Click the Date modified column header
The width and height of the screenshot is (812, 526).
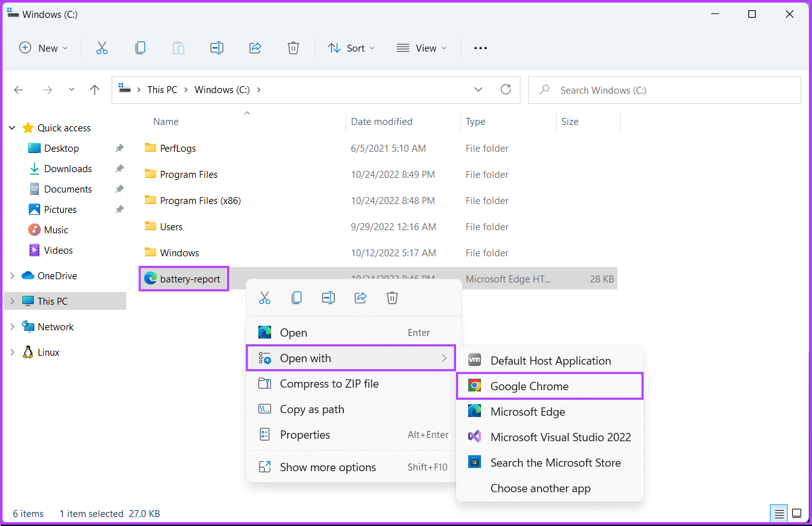pyautogui.click(x=381, y=122)
